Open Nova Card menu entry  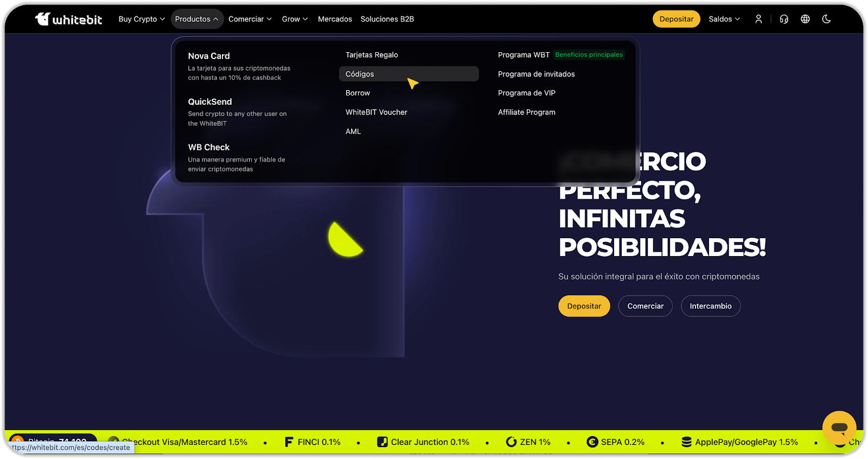(x=209, y=56)
